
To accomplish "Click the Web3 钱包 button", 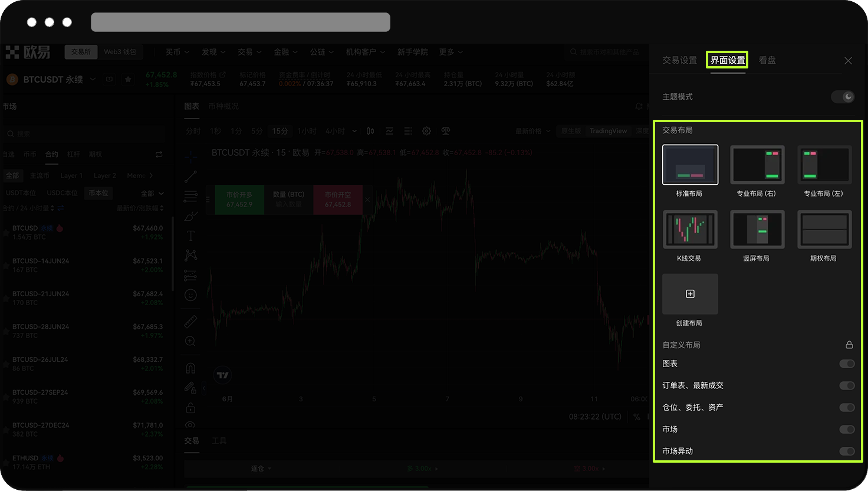I will pyautogui.click(x=120, y=52).
